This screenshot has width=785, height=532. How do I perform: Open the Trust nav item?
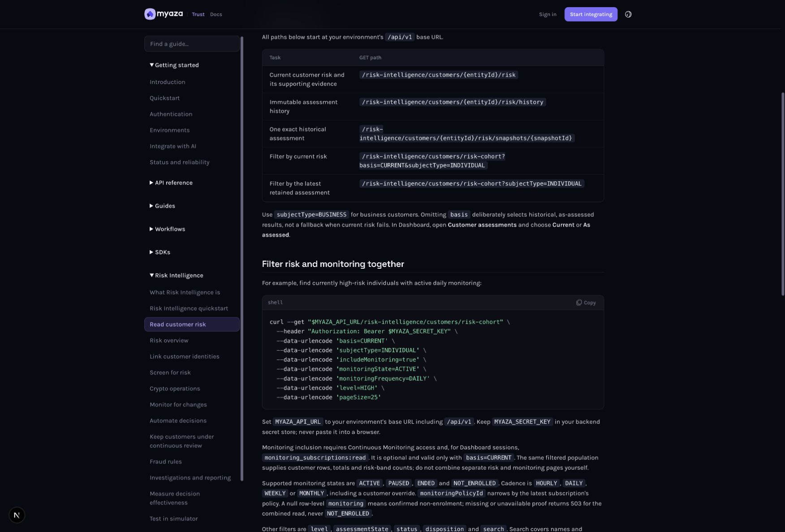click(198, 14)
